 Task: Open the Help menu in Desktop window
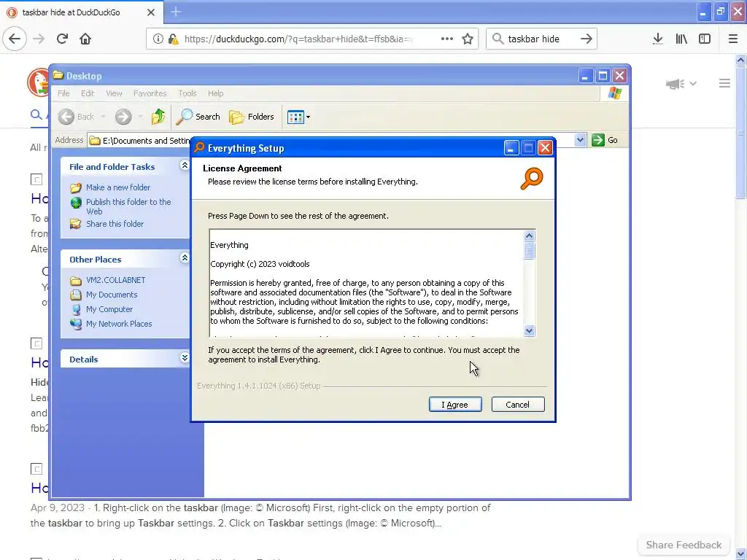(215, 93)
